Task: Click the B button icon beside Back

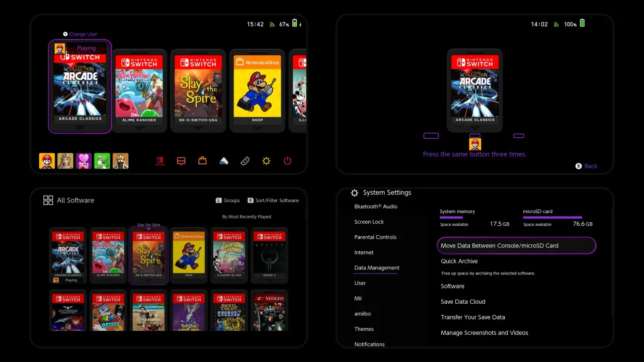Action: coord(579,166)
